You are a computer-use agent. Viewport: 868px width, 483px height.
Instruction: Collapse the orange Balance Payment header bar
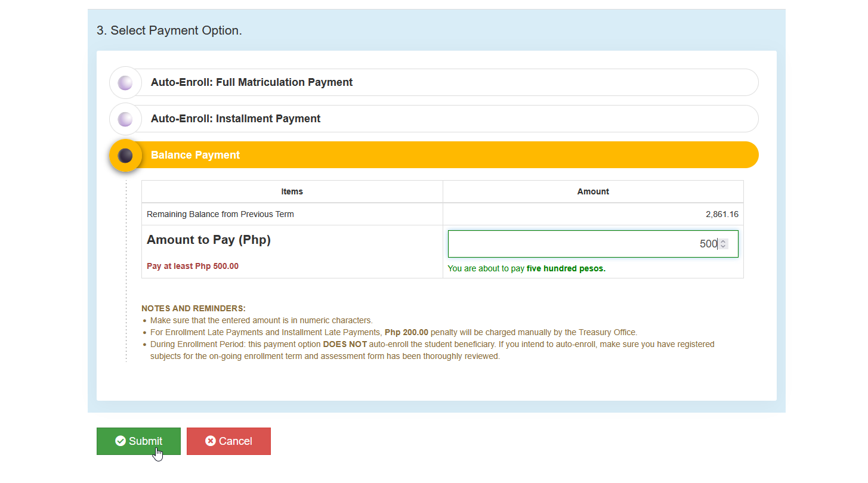441,155
